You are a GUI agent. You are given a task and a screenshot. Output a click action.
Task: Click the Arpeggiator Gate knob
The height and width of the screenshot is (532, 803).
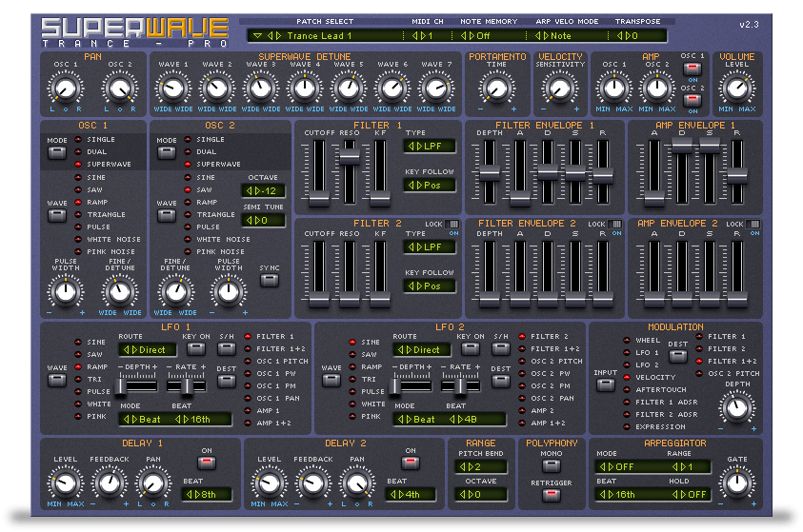click(738, 482)
